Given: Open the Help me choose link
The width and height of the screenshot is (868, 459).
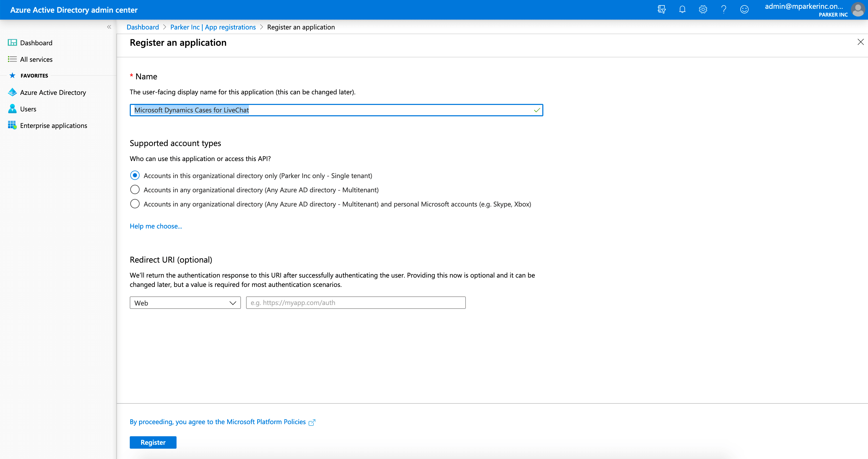Looking at the screenshot, I should coord(156,226).
